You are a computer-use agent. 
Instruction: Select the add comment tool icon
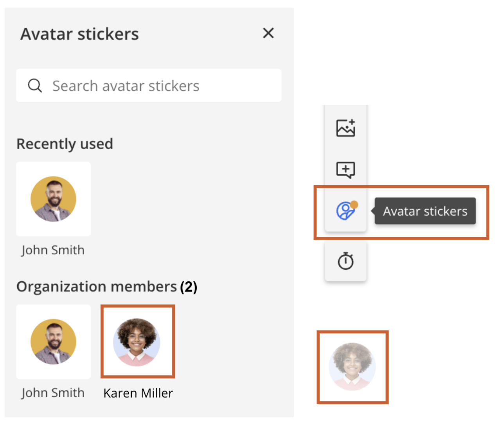(346, 170)
